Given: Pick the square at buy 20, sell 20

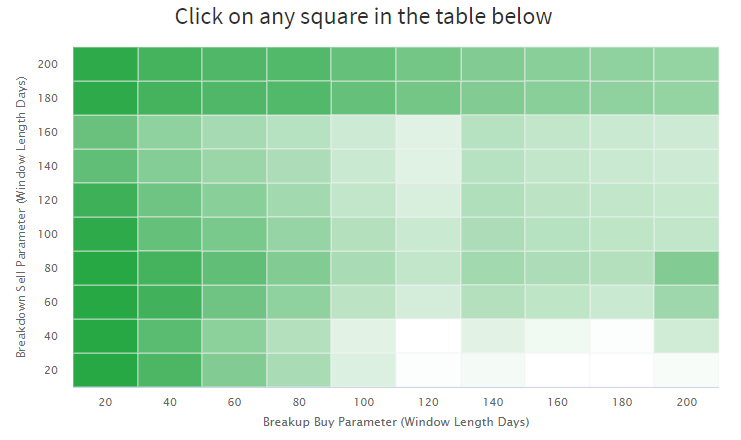Looking at the screenshot, I should pos(105,370).
